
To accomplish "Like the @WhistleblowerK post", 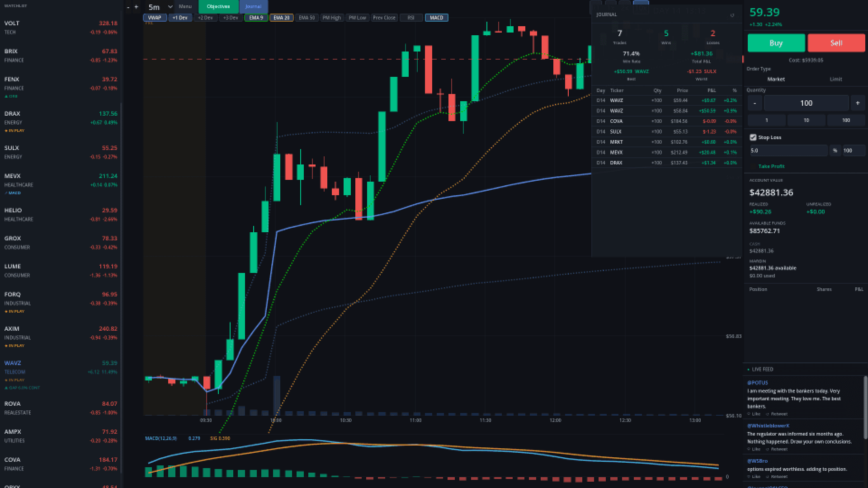I will tap(753, 449).
